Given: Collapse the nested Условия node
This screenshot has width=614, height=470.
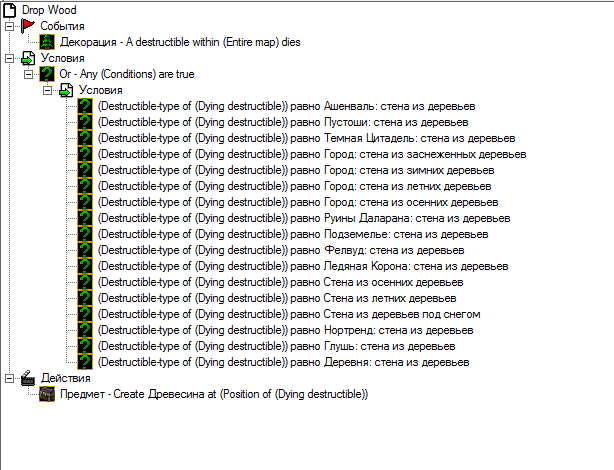Looking at the screenshot, I should tap(47, 90).
